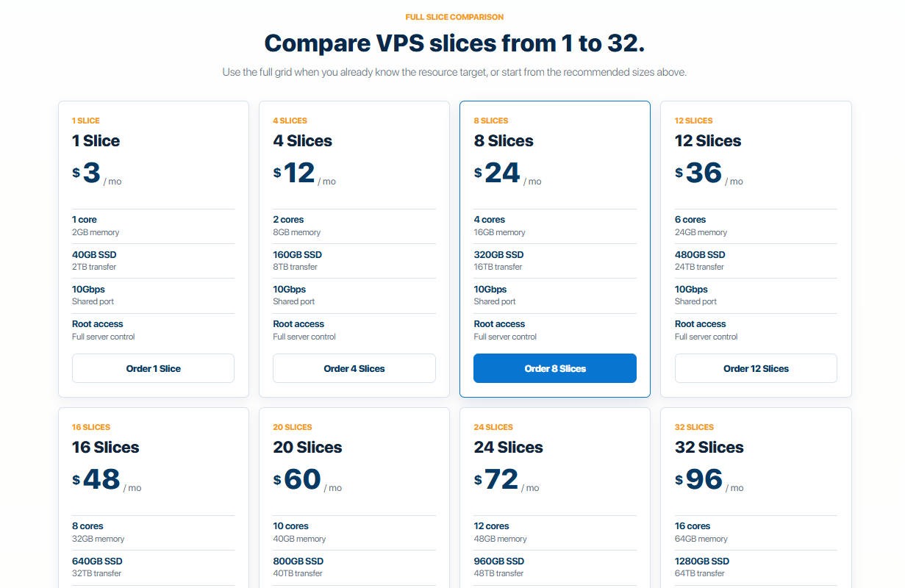This screenshot has height=588, width=905.
Task: Click the $24 monthly price
Action: click(497, 173)
